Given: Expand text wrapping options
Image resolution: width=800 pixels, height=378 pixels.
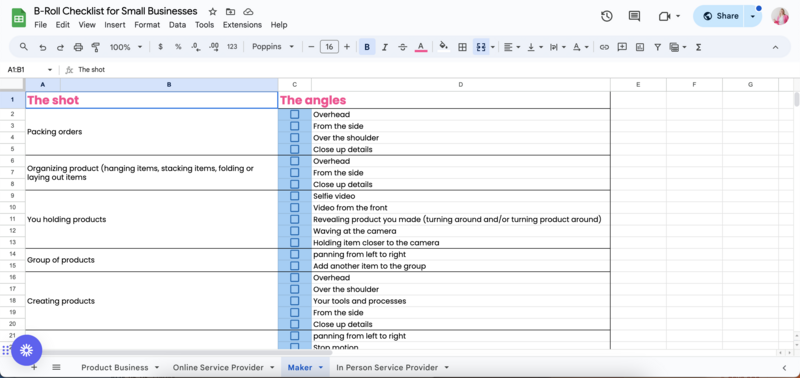Looking at the screenshot, I should tap(564, 47).
